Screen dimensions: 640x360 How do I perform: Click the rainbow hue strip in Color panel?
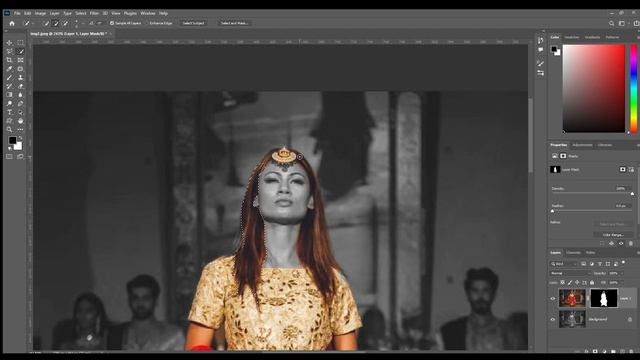point(634,88)
